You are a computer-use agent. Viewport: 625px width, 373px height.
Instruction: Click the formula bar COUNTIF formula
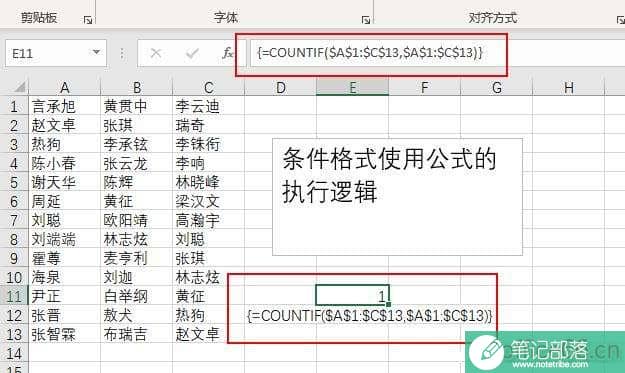click(x=370, y=52)
